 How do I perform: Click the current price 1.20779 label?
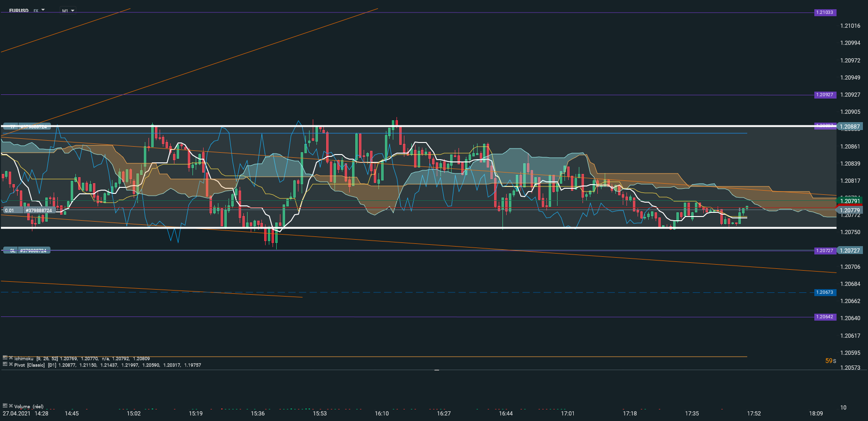click(850, 210)
